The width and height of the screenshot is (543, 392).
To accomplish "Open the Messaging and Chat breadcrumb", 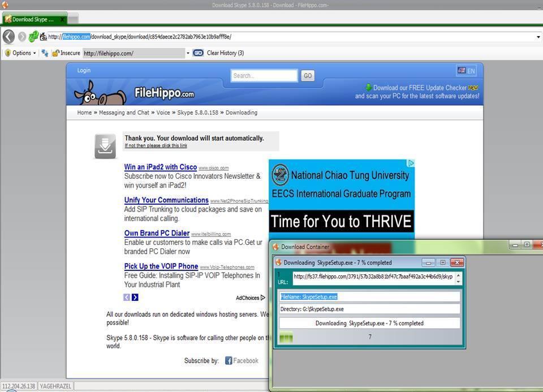I will click(124, 113).
